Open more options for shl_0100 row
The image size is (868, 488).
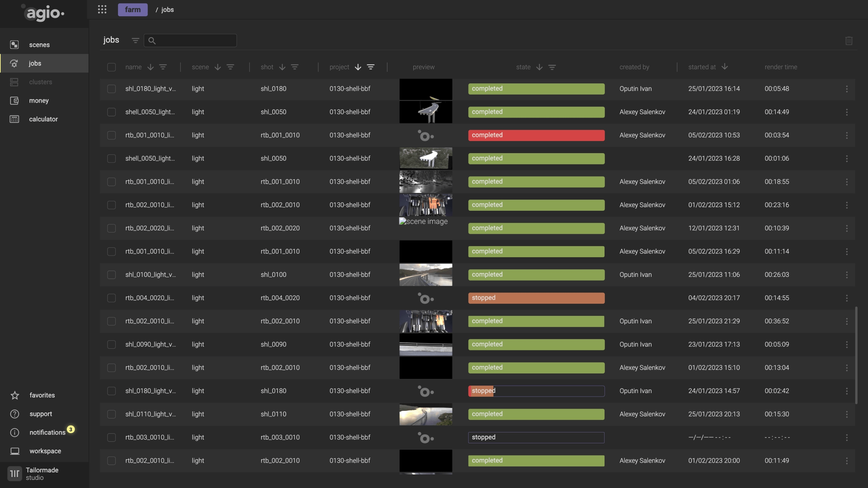click(847, 275)
